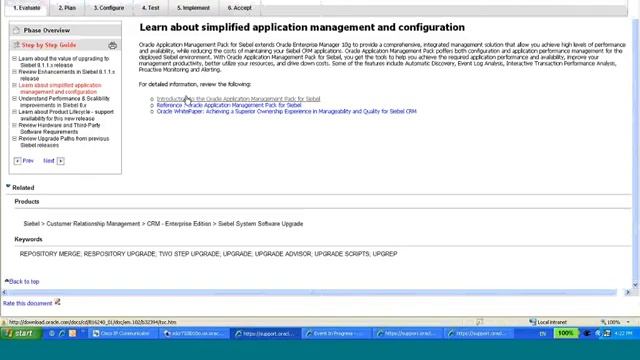This screenshot has width=640, height=360.
Task: Switch to Cisco IP Communicator in the taskbar
Action: (123, 333)
